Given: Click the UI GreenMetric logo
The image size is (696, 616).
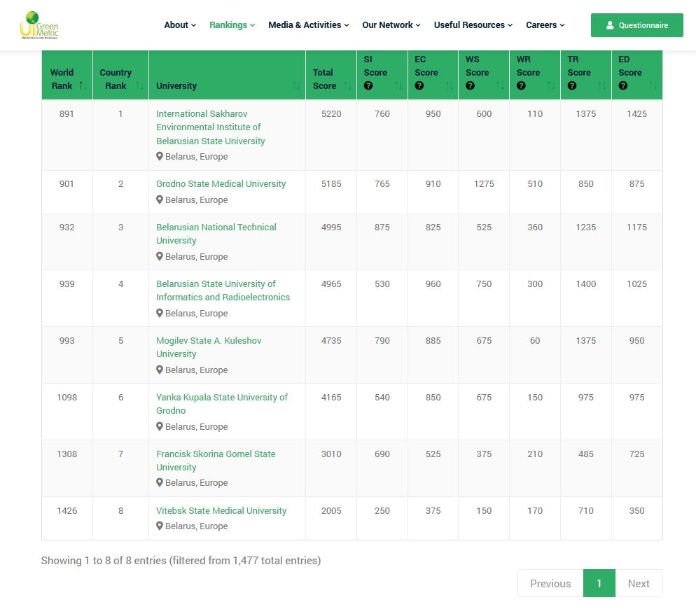Looking at the screenshot, I should (x=39, y=25).
